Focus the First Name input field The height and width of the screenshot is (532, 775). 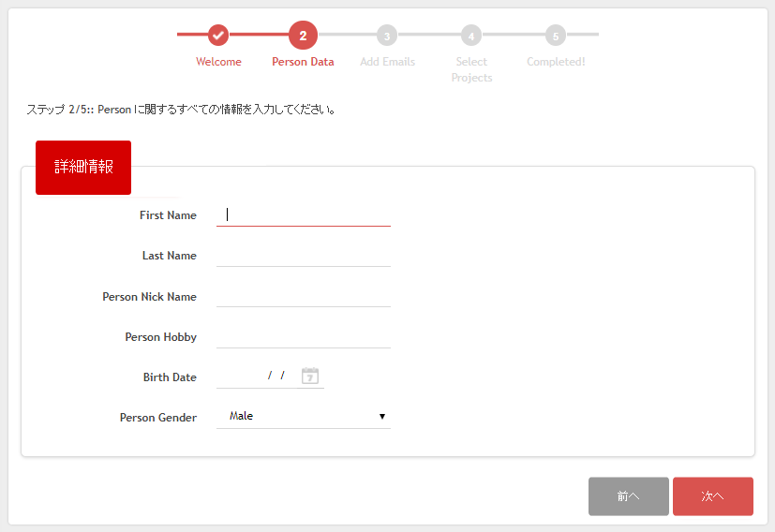click(304, 214)
